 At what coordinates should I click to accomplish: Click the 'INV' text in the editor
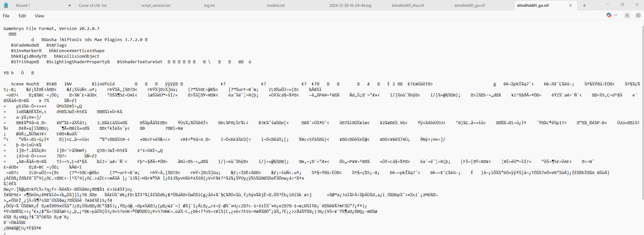click(68, 84)
